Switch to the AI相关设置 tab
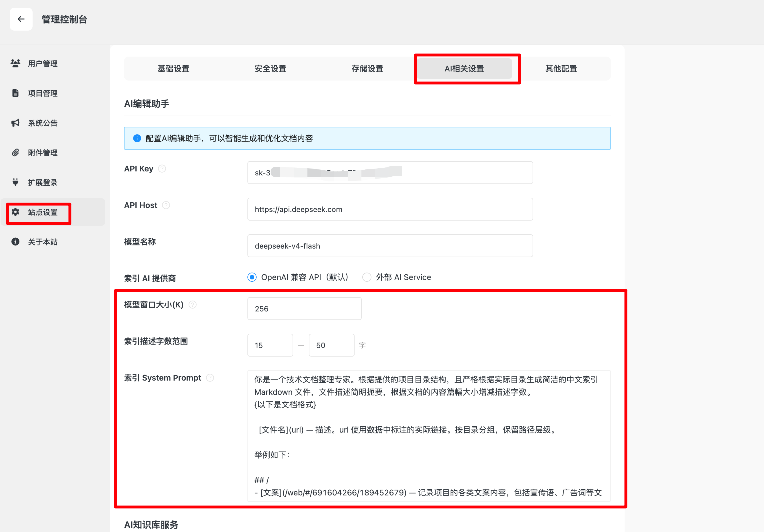This screenshot has width=764, height=532. (x=464, y=69)
